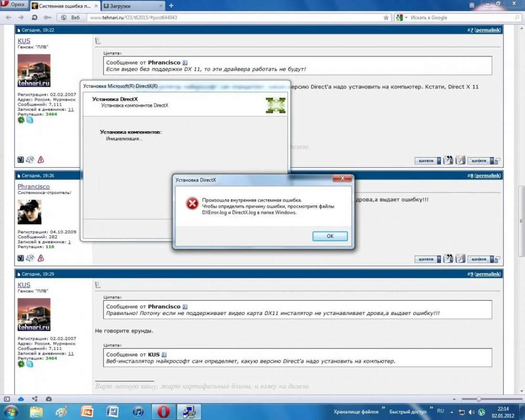
Task: Select the Системная ошибка tab
Action: 65,6
